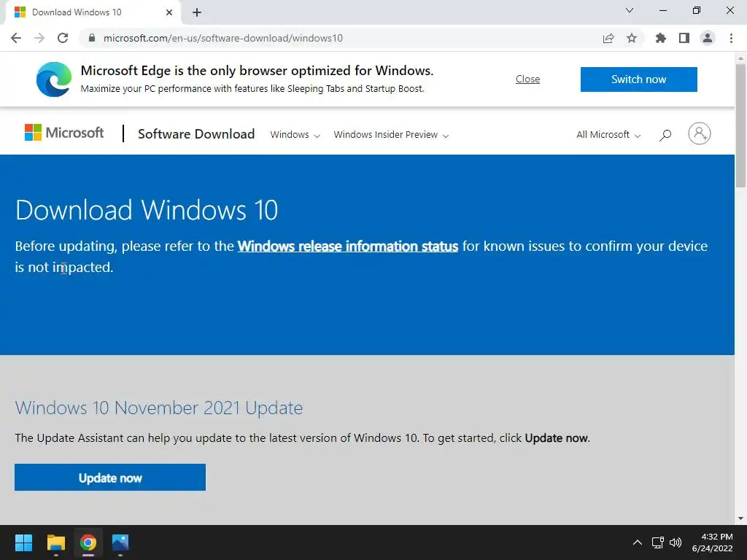Click the page vertical scrollbar thumb
The height and width of the screenshot is (560, 747).
[x=741, y=125]
